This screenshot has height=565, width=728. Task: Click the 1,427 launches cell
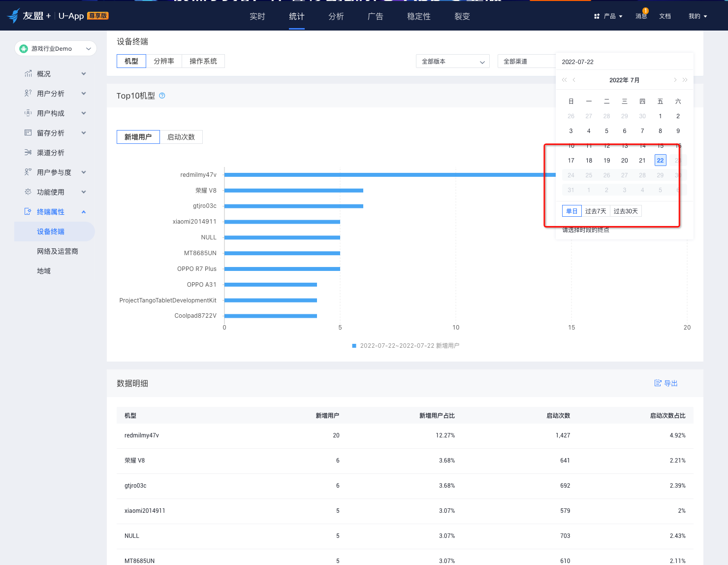pos(563,435)
